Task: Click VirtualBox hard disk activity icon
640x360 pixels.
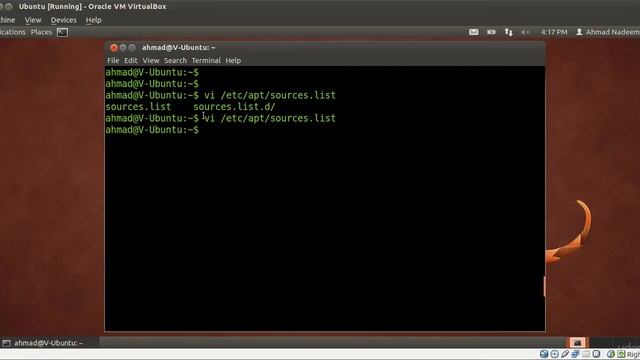Action: [x=544, y=354]
